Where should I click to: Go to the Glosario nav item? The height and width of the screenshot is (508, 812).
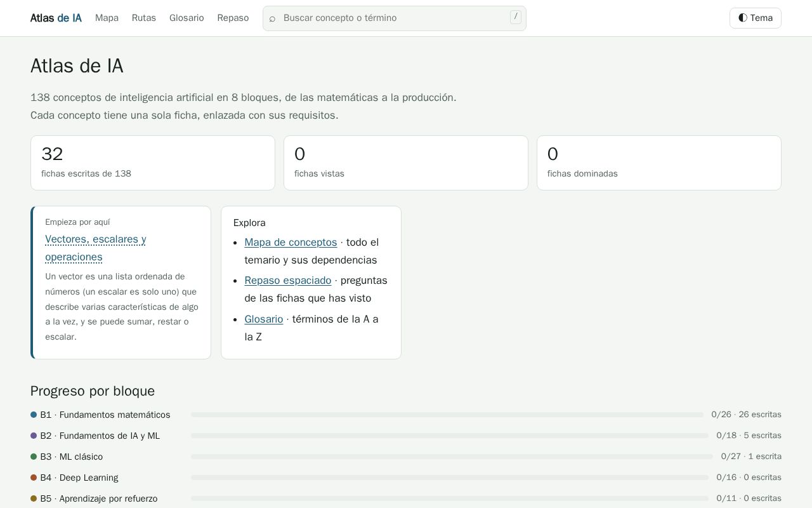(x=187, y=18)
